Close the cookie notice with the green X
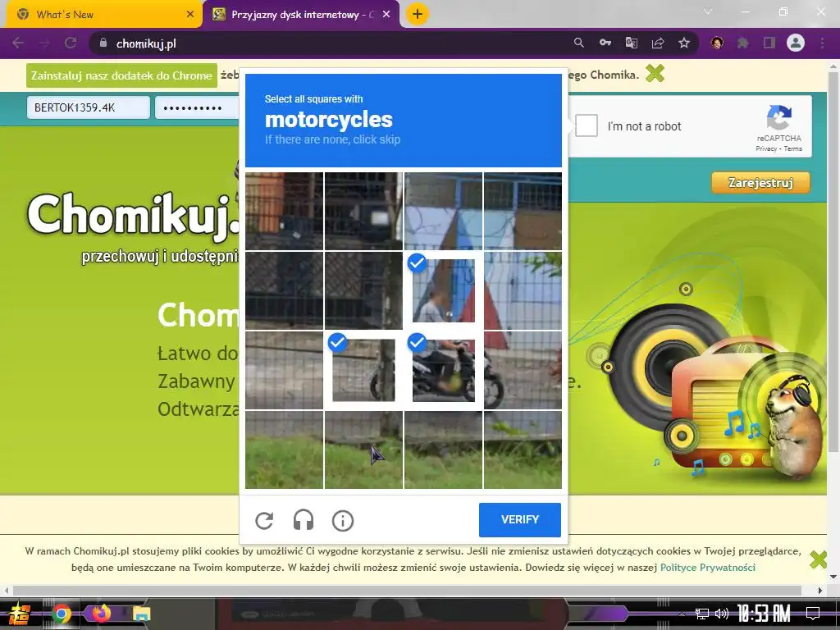 point(818,559)
